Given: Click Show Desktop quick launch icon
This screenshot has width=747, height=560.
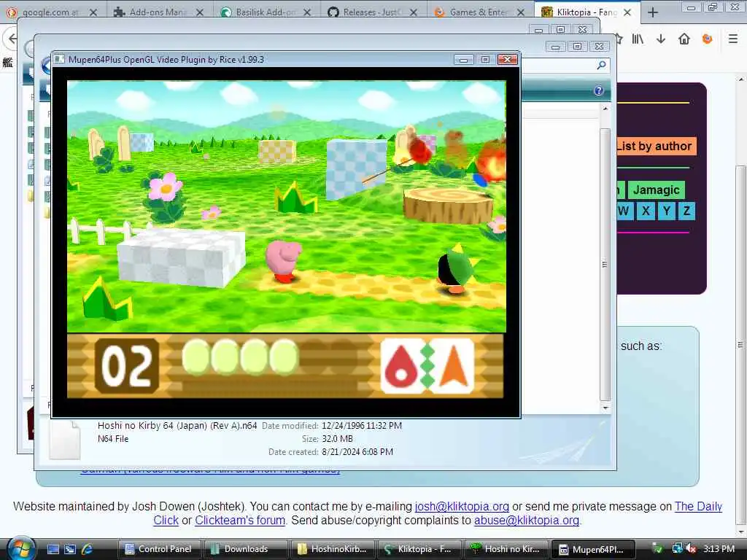Looking at the screenshot, I should pos(53,549).
